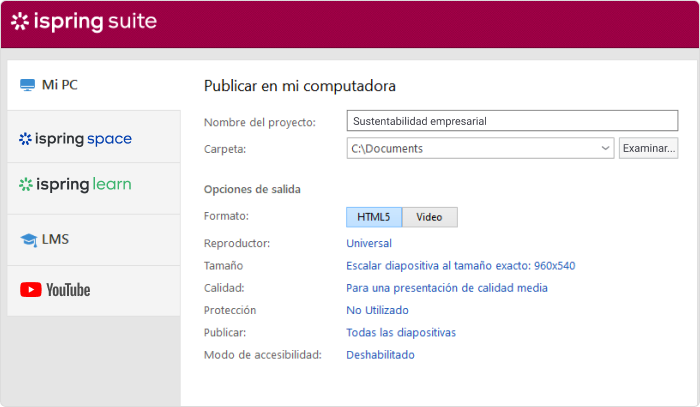Click the Reproductor label
This screenshot has height=407, width=700.
tap(237, 243)
